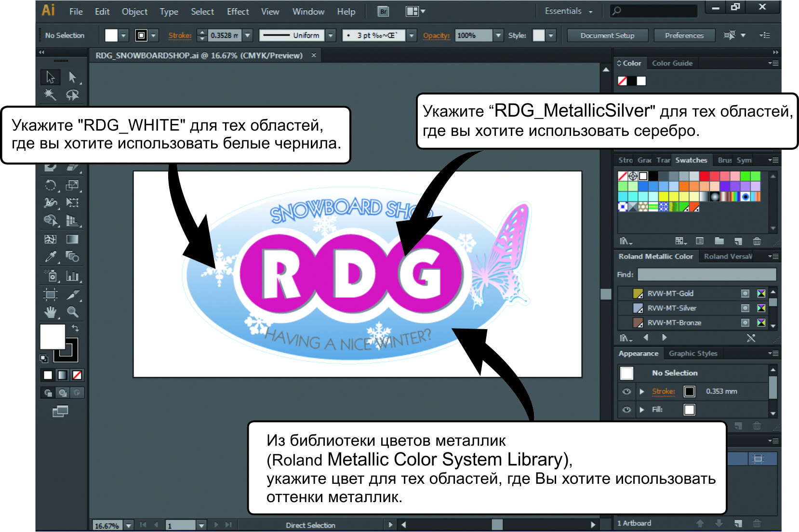Screen dimensions: 799x532
Task: Select the Artboard tool
Action: pos(50,294)
